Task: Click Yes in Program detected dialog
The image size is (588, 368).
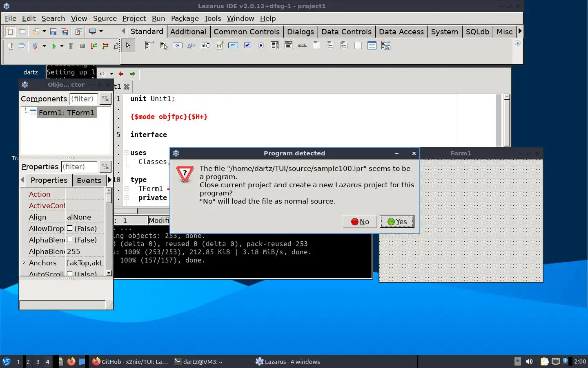Action: [397, 222]
